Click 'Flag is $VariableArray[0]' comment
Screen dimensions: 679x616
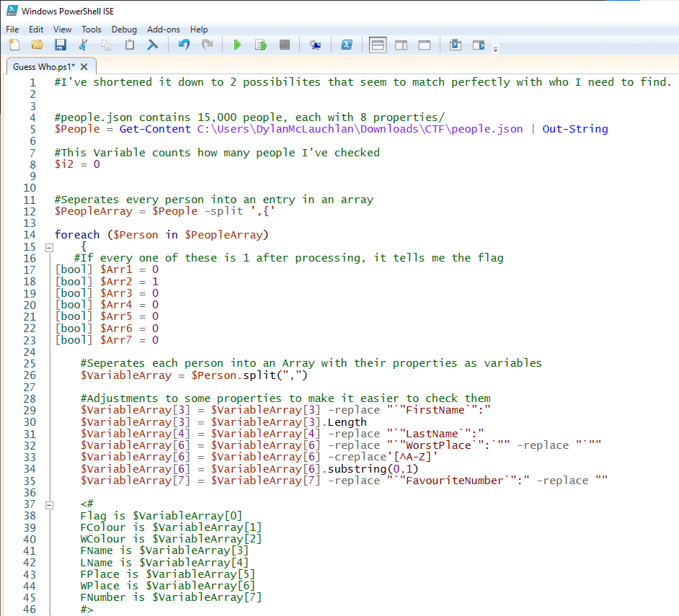coord(161,516)
